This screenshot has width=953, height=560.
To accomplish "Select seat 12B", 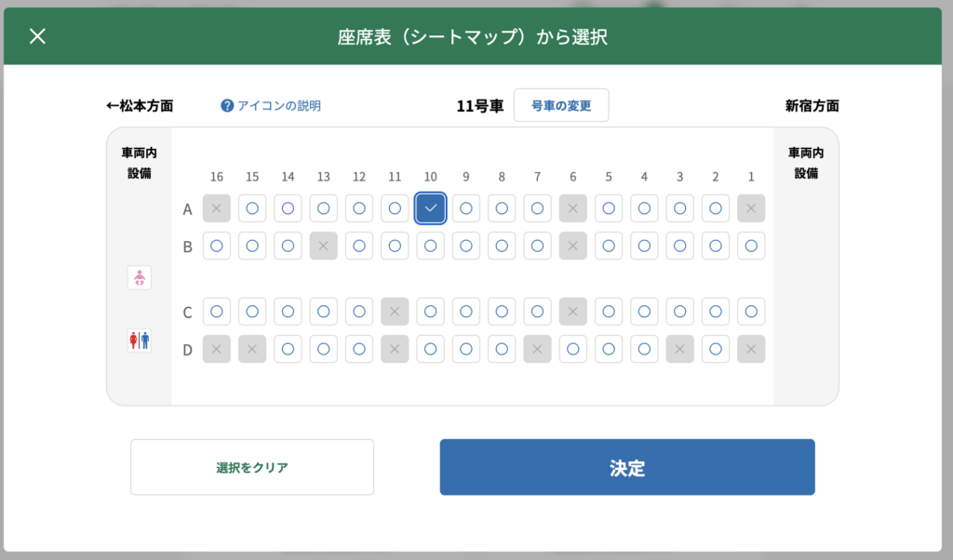I will click(x=359, y=247).
